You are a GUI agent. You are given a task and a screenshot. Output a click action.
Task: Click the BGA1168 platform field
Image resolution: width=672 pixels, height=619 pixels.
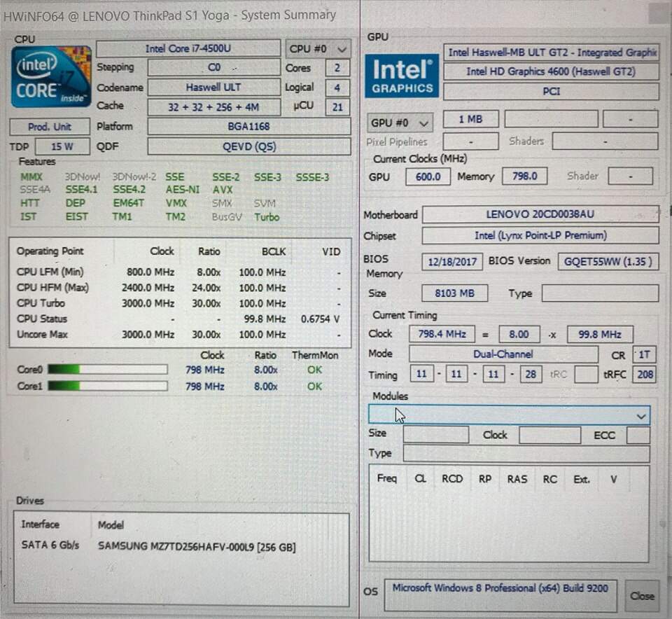pyautogui.click(x=249, y=127)
